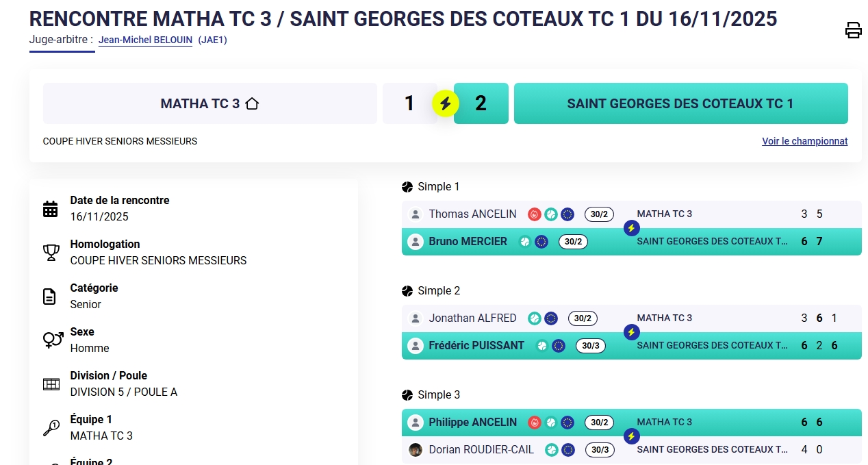Click the grid icon beside Division / Poule
Screen dimensions: 868x465
coord(51,384)
